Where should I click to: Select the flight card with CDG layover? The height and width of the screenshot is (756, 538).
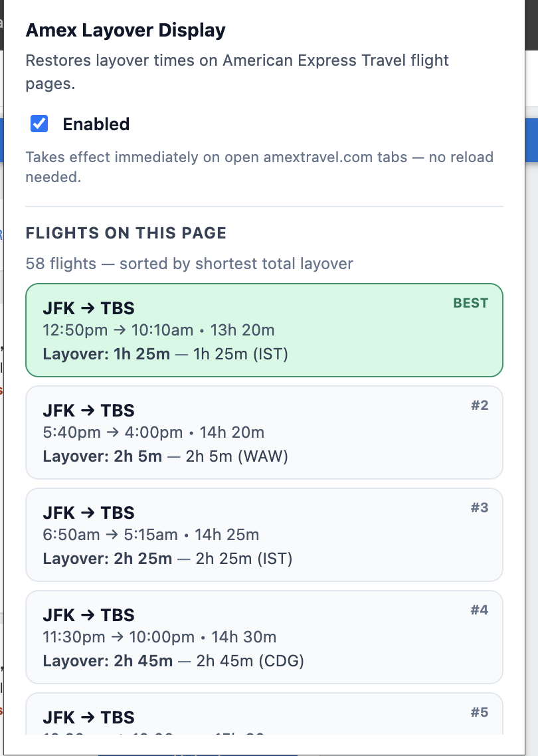tap(264, 637)
